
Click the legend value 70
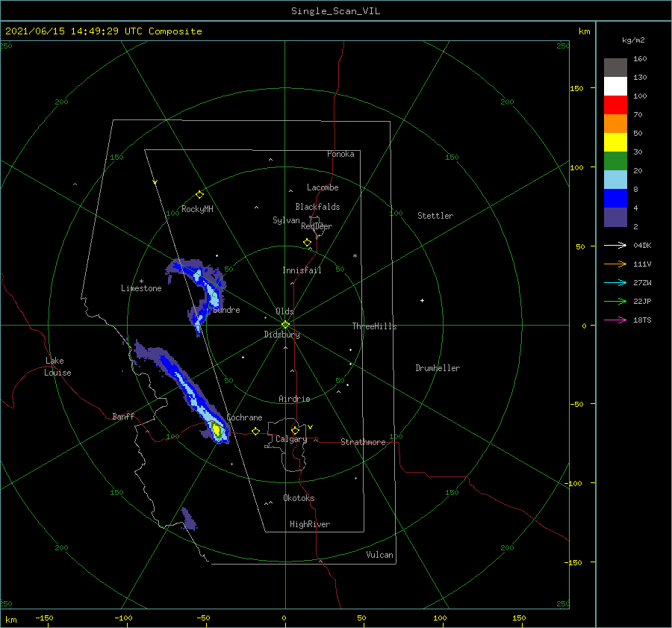638,114
